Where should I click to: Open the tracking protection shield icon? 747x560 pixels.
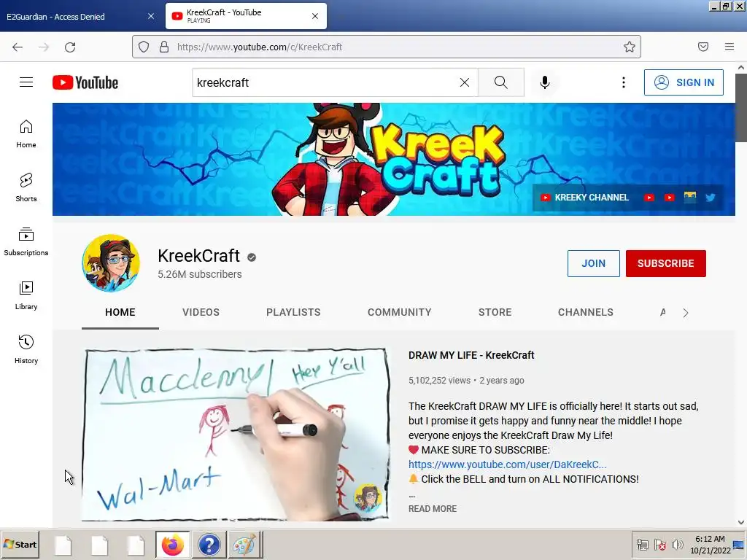click(x=144, y=47)
